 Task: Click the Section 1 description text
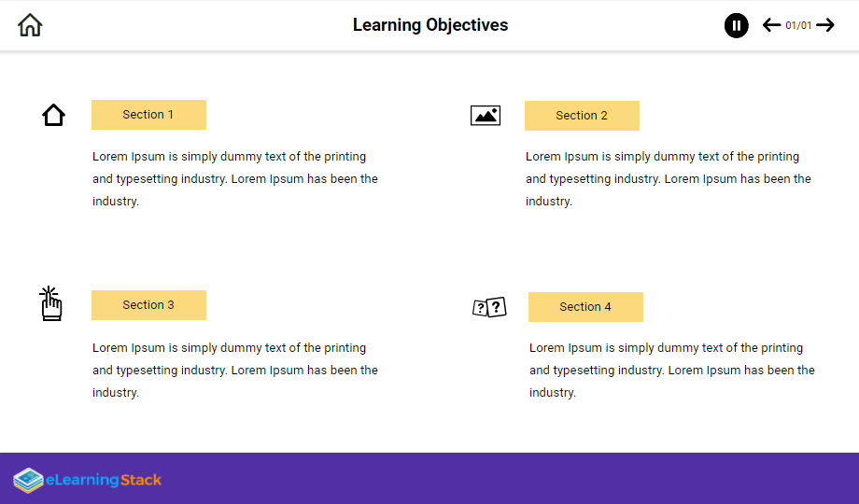tap(235, 179)
